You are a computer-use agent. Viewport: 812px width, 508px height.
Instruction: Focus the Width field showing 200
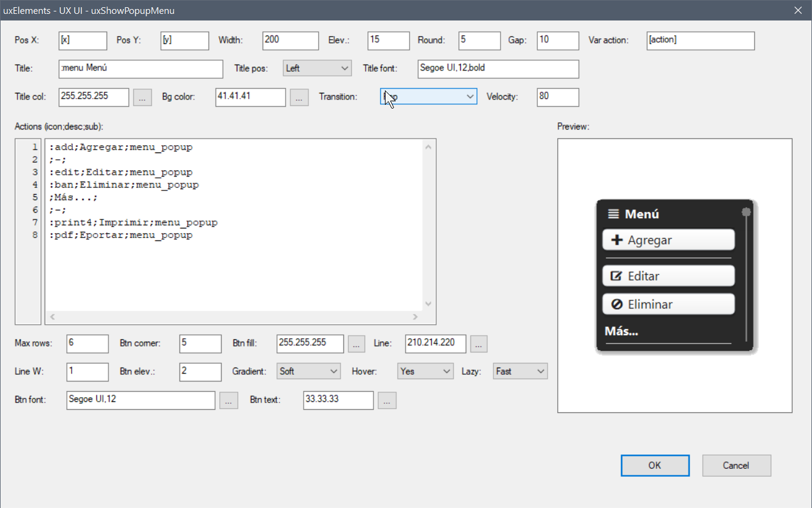coord(290,40)
